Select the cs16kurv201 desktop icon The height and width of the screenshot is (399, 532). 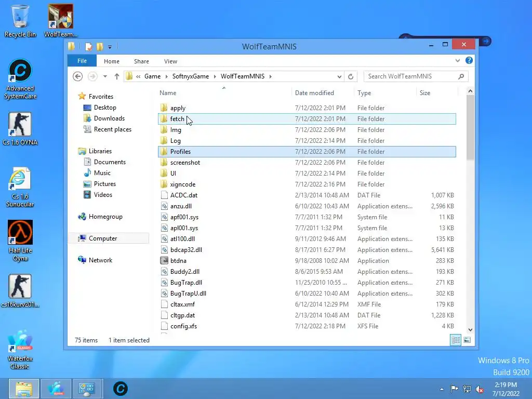pos(20,291)
